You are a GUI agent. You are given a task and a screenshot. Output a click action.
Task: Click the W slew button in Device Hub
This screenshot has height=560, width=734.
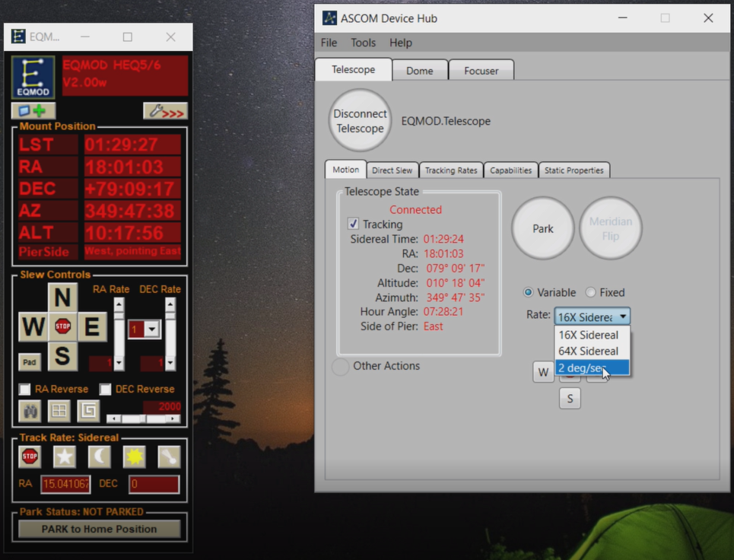tap(543, 372)
